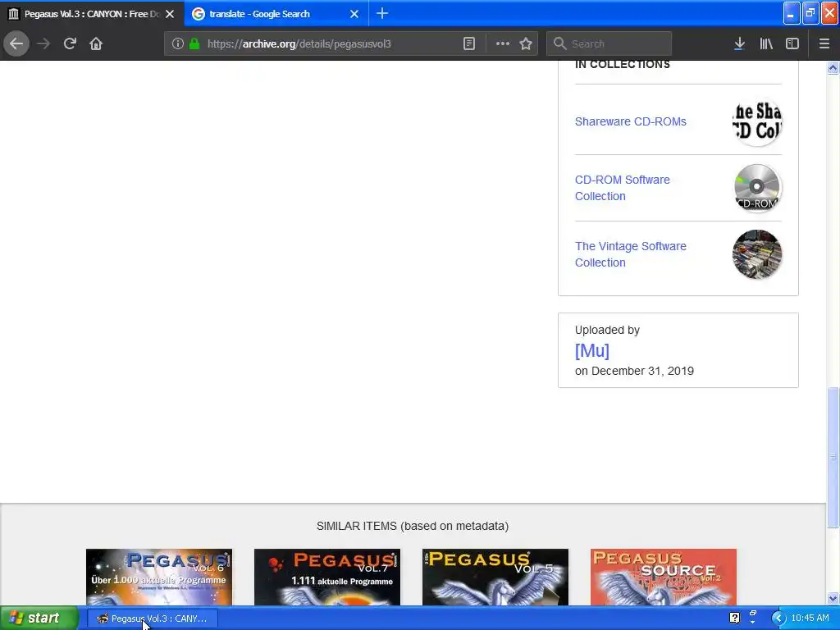
Task: Open the Library bookmarks and history icon
Action: pos(766,43)
